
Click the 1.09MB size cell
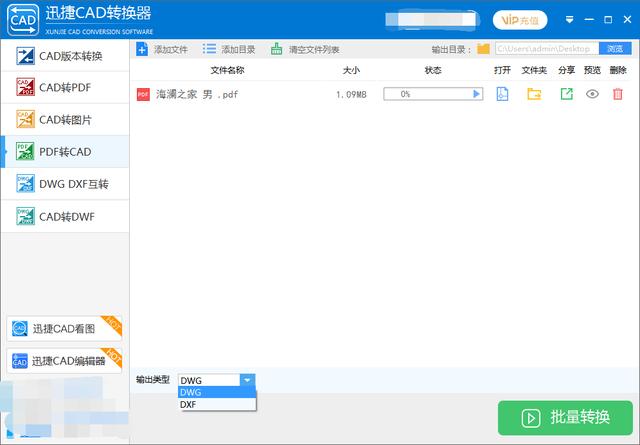click(x=351, y=95)
